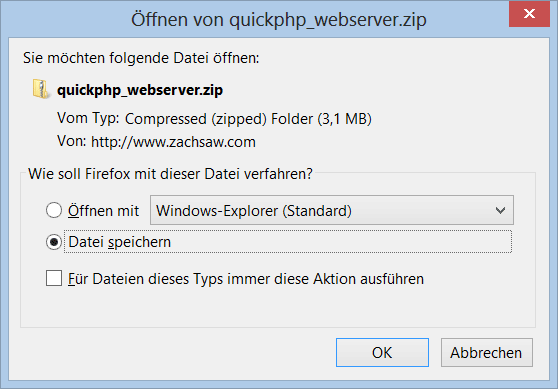This screenshot has height=389, width=558.
Task: Click "Wie soll Firefox mit dieser Datei verfahren?" heading
Action: (x=170, y=174)
